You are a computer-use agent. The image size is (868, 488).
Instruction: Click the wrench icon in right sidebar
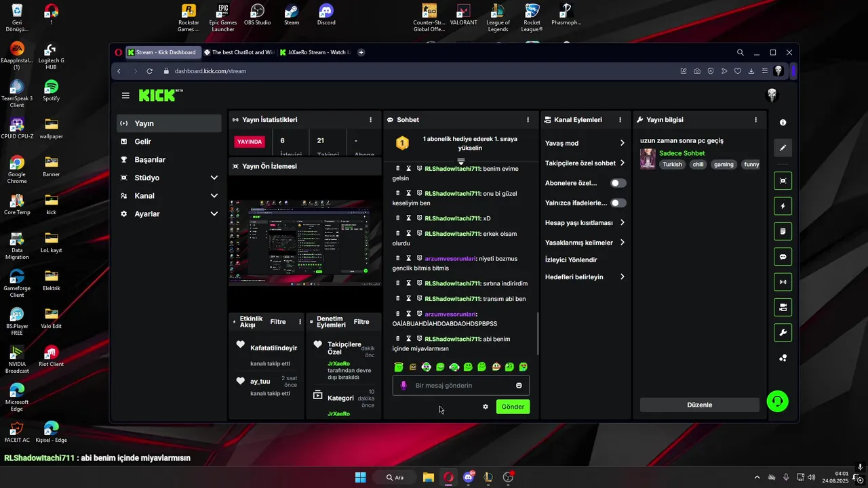point(783,332)
